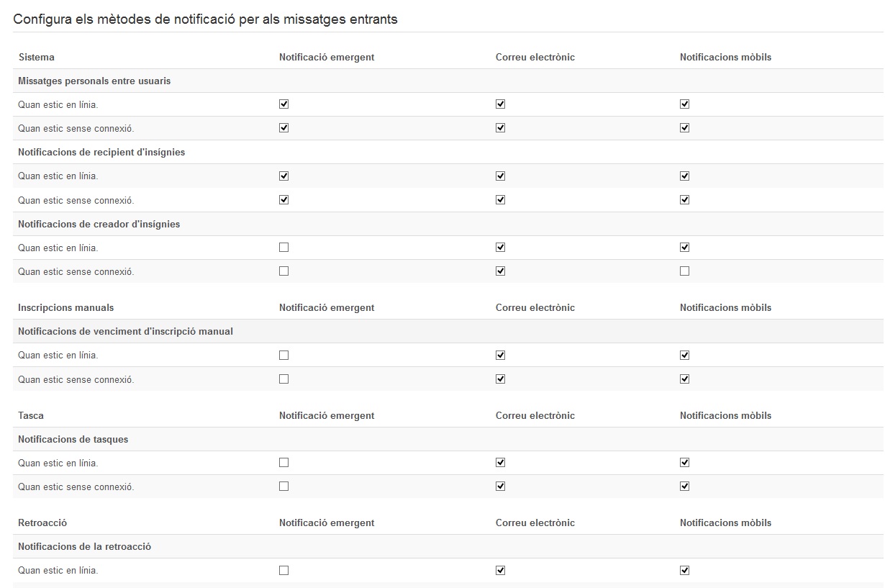This screenshot has width=885, height=588.
Task: Enable retroacció online popup notification checkbox
Action: coord(283,570)
